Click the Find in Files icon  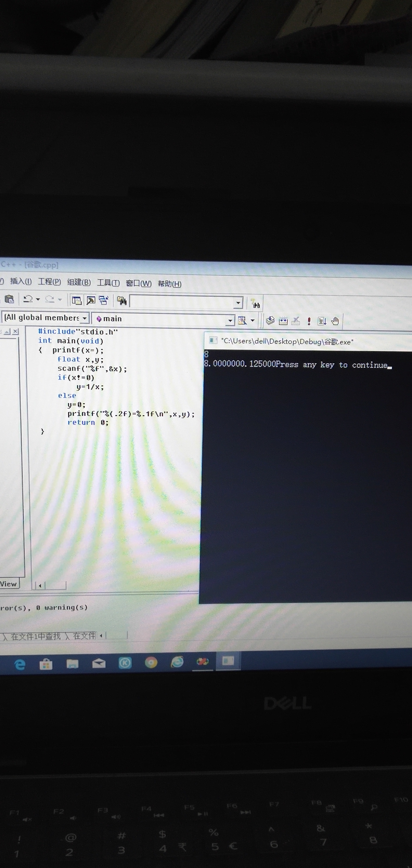[122, 301]
